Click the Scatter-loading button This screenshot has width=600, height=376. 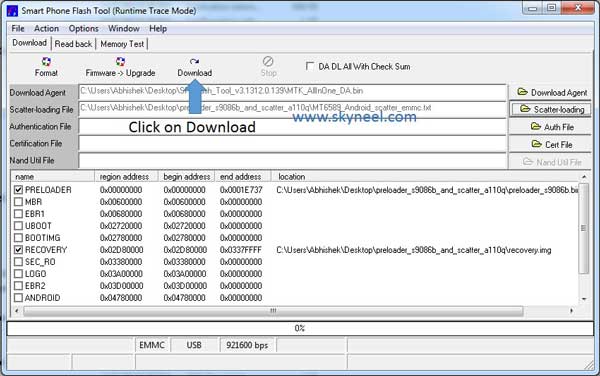(551, 109)
